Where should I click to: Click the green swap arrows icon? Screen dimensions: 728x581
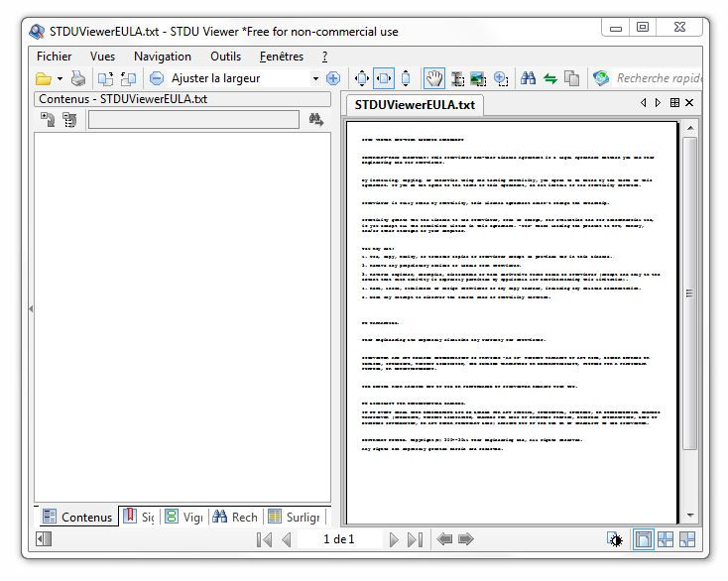550,79
